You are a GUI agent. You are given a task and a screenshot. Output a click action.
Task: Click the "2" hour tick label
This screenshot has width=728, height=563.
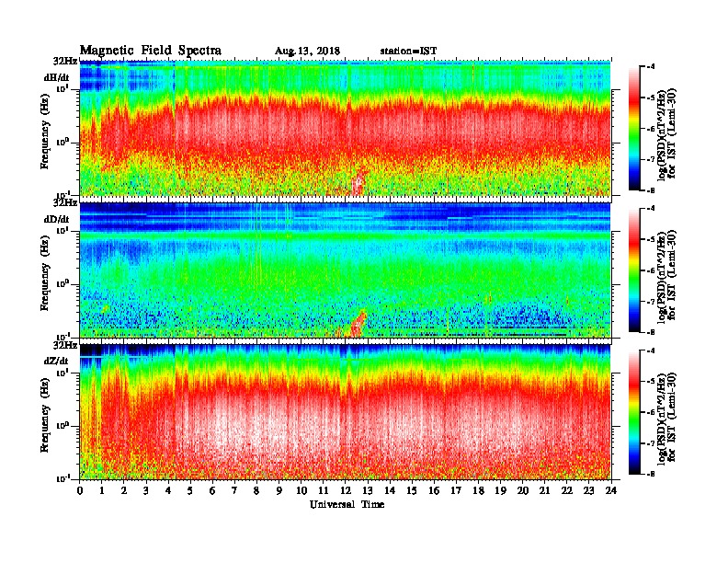124,490
